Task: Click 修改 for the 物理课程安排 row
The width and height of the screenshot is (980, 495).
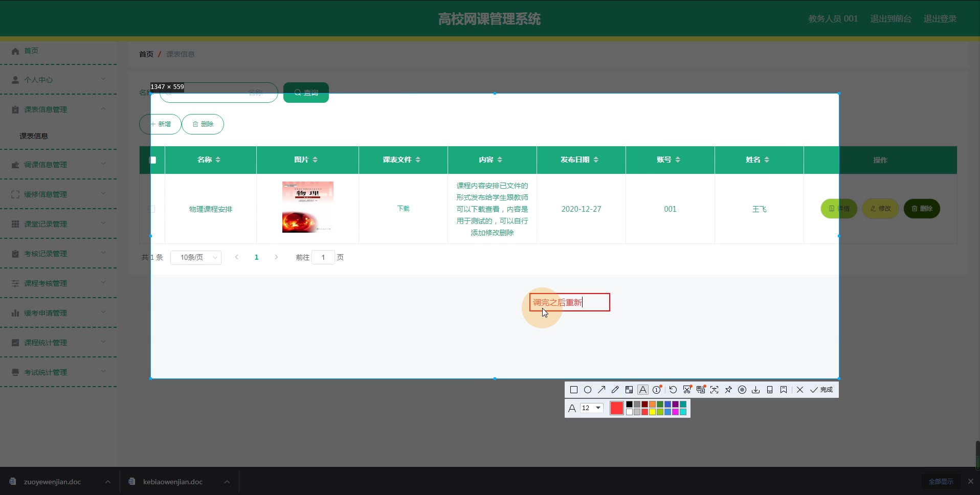Action: pyautogui.click(x=880, y=209)
